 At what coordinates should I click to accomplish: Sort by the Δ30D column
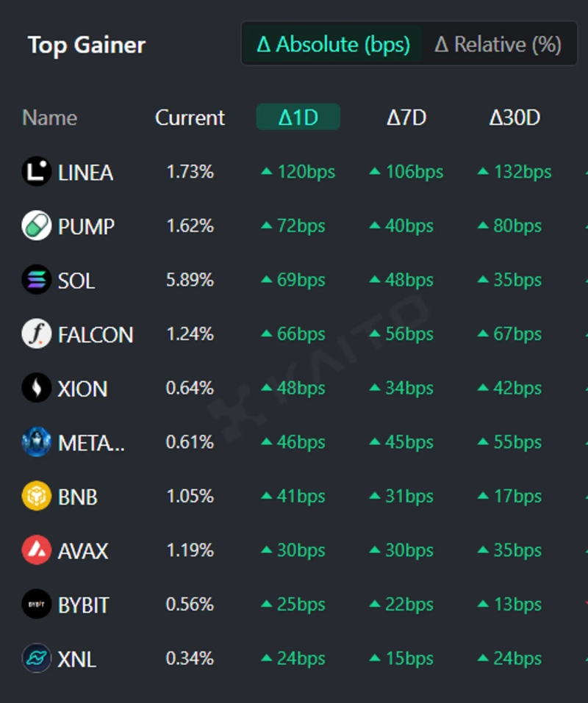[514, 118]
